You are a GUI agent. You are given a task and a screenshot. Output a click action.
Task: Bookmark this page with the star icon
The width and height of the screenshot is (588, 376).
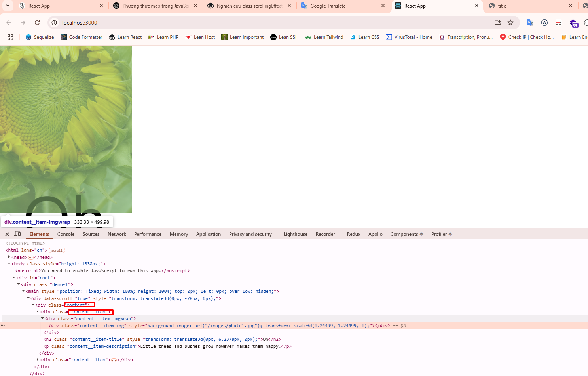510,23
